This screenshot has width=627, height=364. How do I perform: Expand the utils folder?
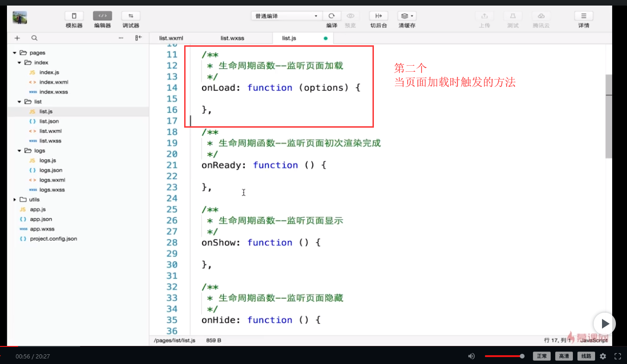point(15,199)
